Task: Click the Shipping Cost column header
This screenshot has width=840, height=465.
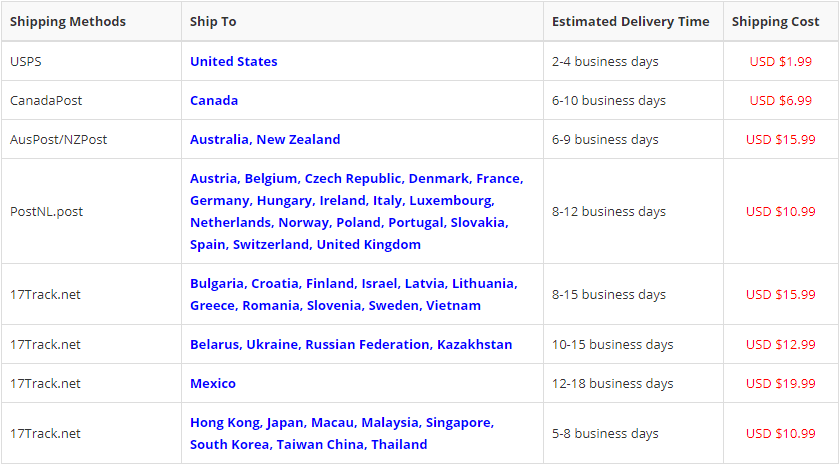Action: coord(775,21)
